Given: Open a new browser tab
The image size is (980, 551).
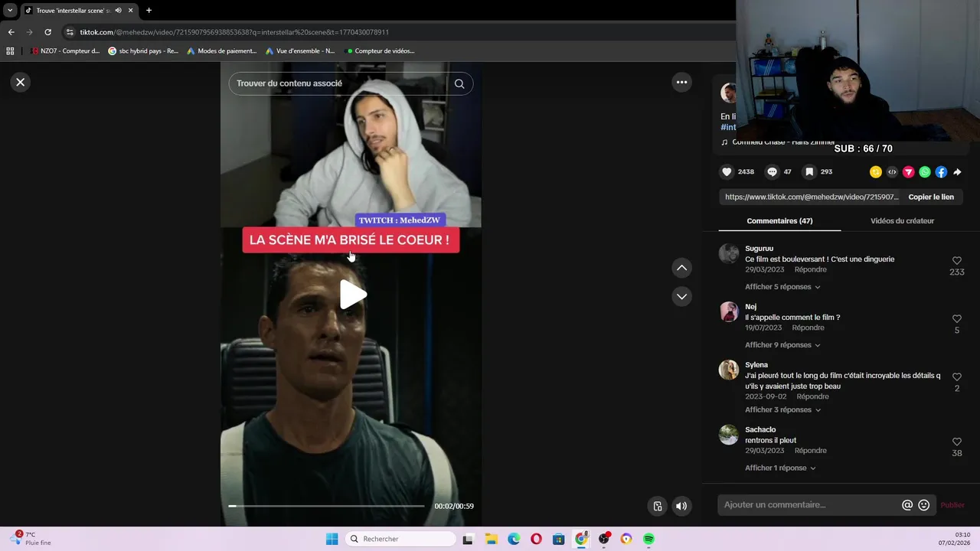Looking at the screenshot, I should coord(149,11).
